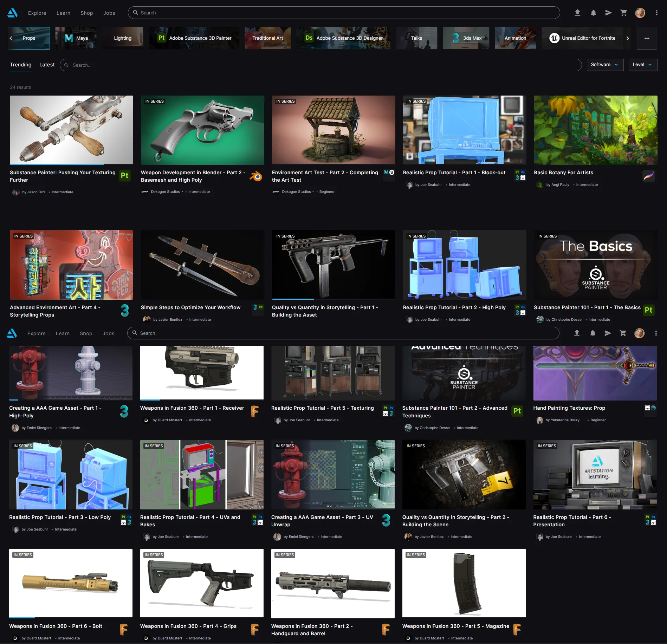
Task: Open the Basic Botany For Artists title link
Action: 563,173
